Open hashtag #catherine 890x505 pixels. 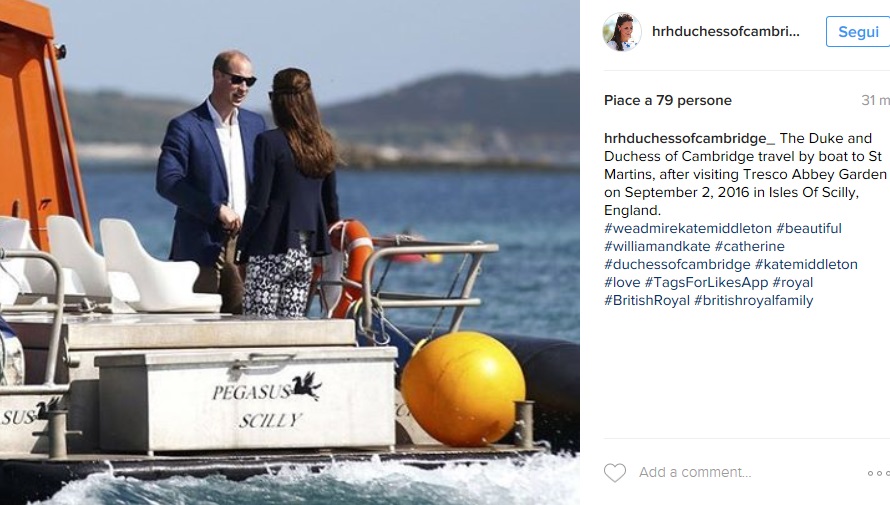749,247
